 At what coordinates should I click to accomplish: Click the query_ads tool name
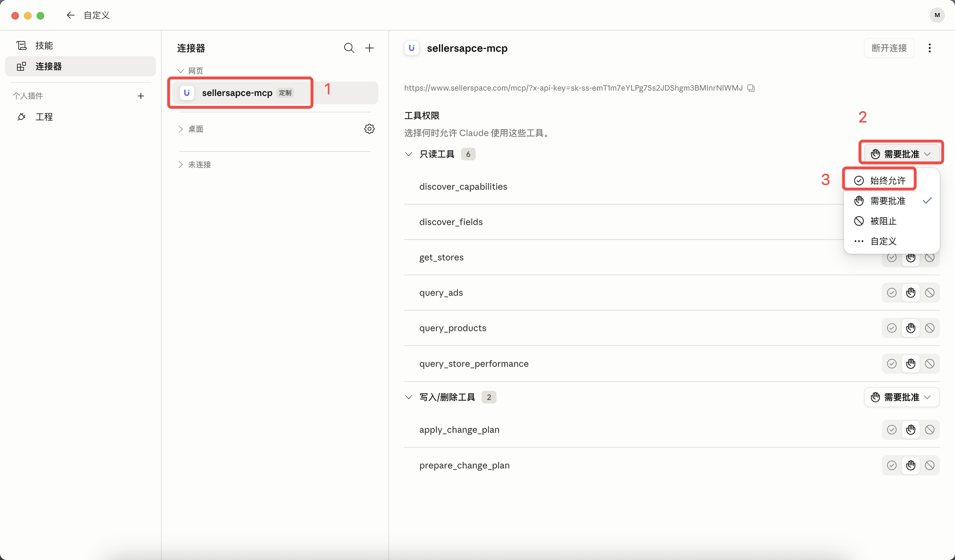[x=441, y=293]
